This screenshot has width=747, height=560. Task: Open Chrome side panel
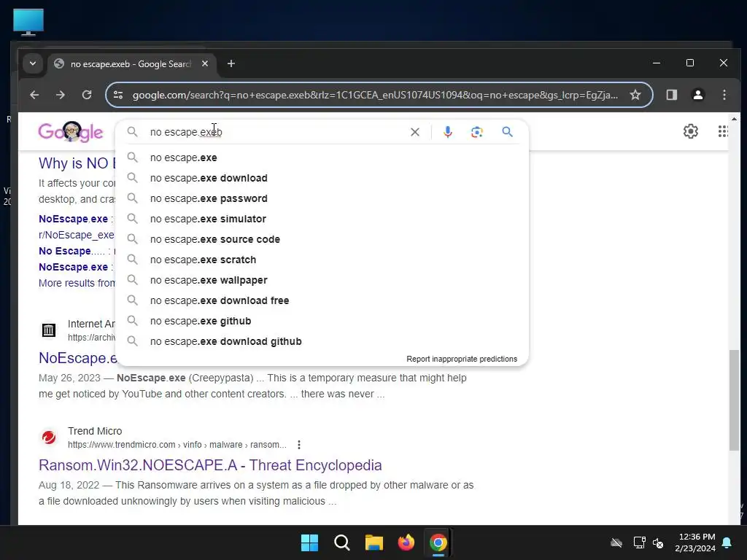(672, 95)
